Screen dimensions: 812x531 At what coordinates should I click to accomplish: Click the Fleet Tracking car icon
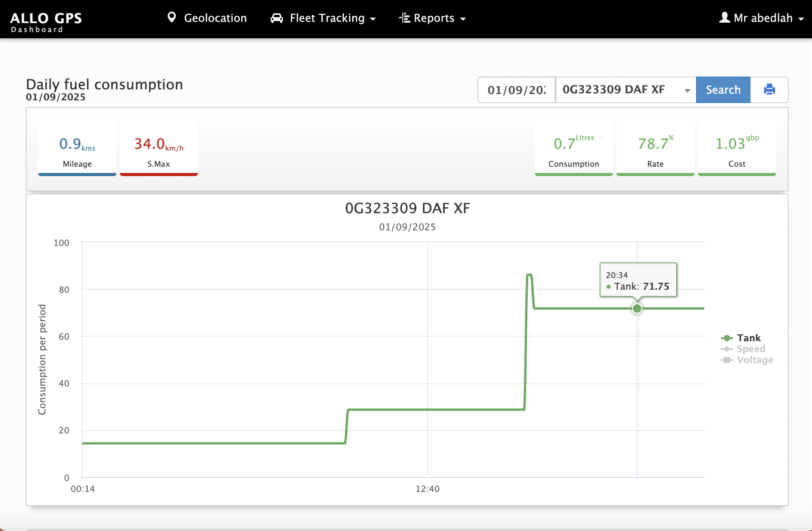(277, 18)
